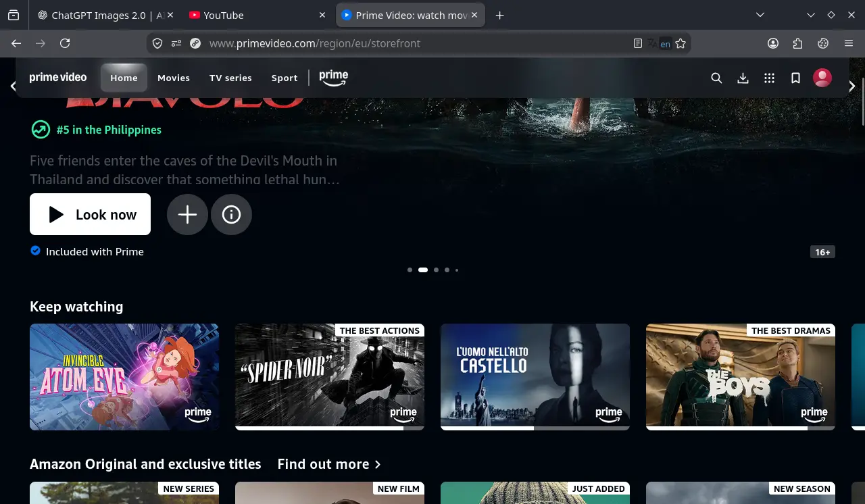The height and width of the screenshot is (504, 865).
Task: Close the YouTube tab
Action: 321,15
